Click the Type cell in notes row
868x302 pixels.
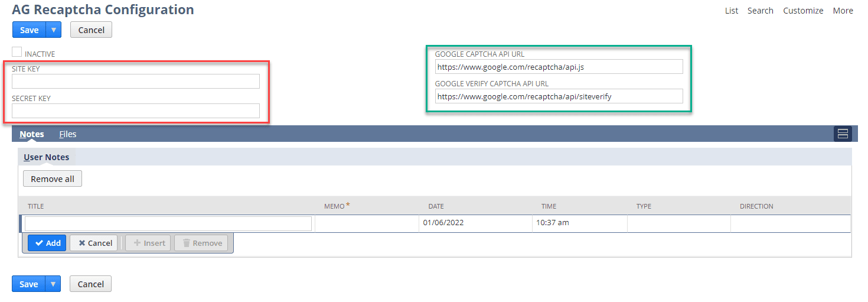pyautogui.click(x=679, y=223)
